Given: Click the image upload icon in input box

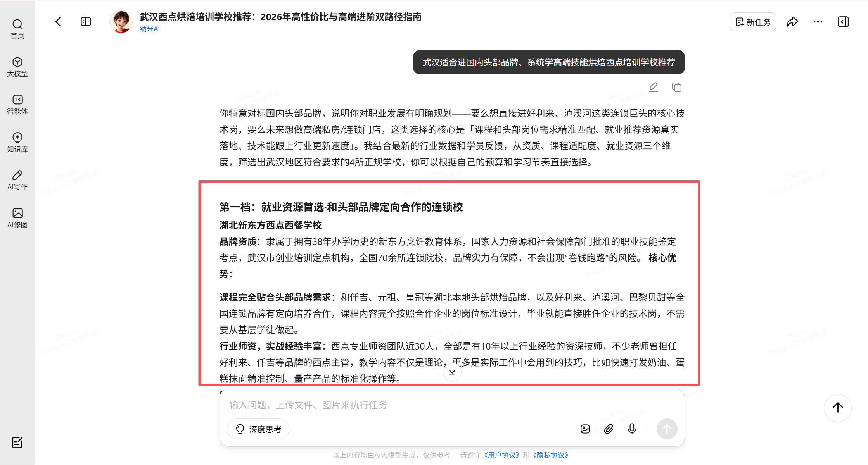Looking at the screenshot, I should pos(585,429).
